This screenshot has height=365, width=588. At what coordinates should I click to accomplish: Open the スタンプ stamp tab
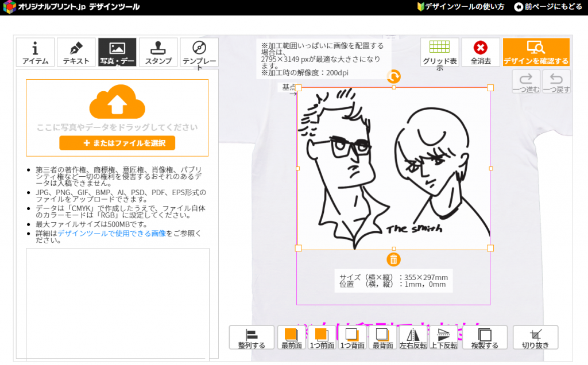[158, 52]
